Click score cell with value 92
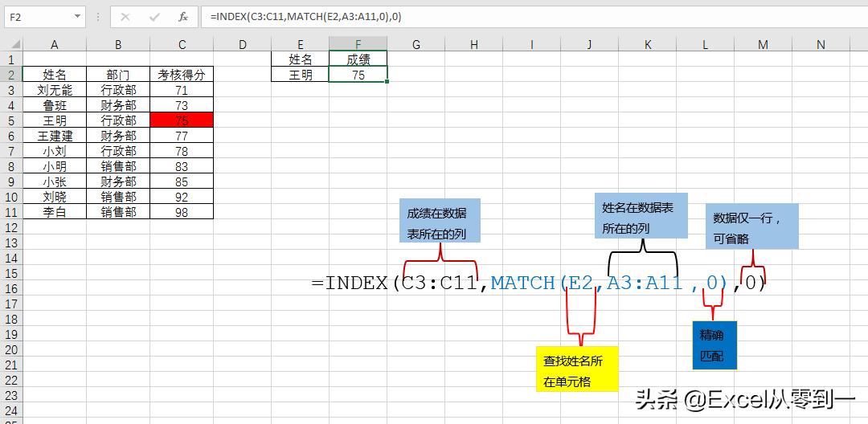This screenshot has width=868, height=424. pyautogui.click(x=182, y=196)
